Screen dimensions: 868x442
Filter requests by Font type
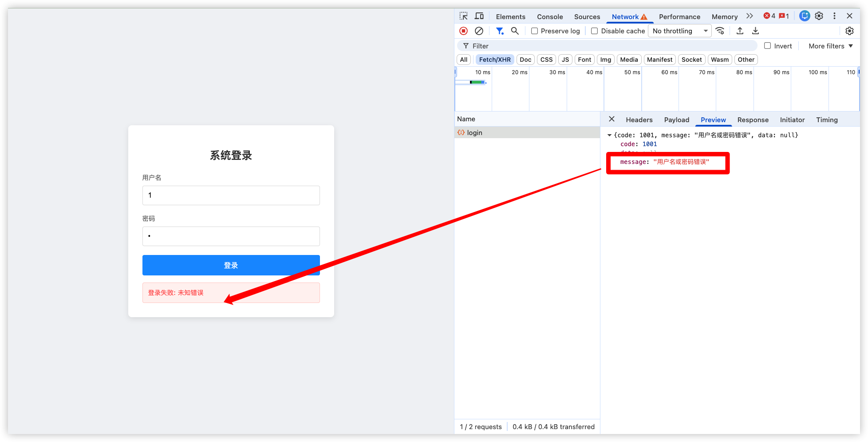pyautogui.click(x=584, y=60)
